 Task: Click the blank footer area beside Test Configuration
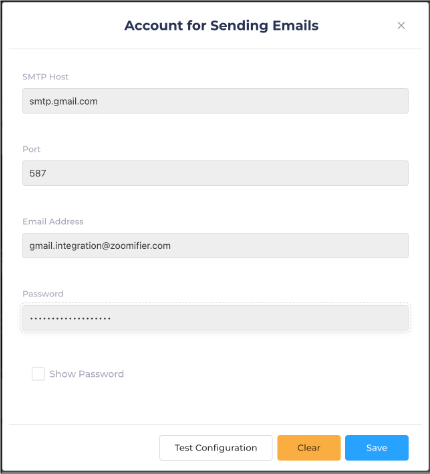84,448
